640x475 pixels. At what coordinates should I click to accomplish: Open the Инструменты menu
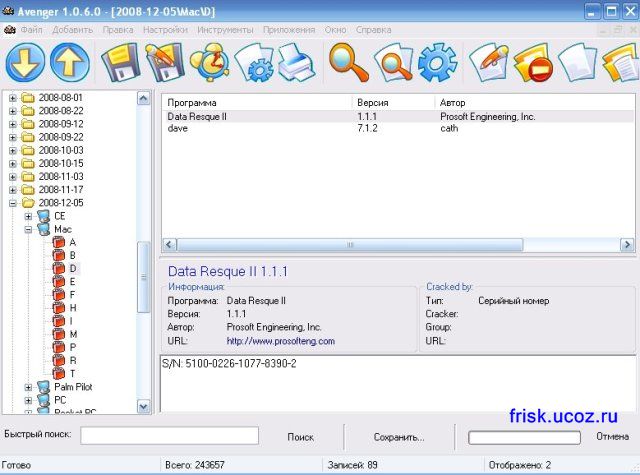click(225, 30)
